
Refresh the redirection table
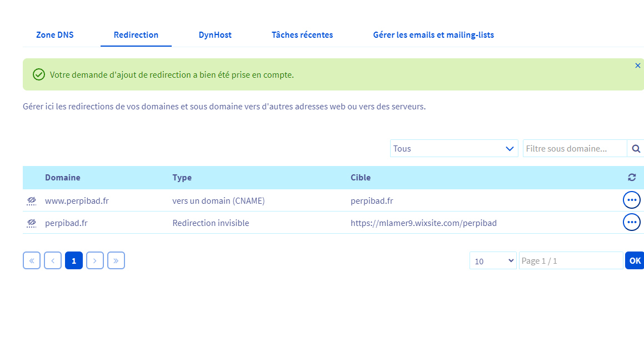[x=632, y=177]
